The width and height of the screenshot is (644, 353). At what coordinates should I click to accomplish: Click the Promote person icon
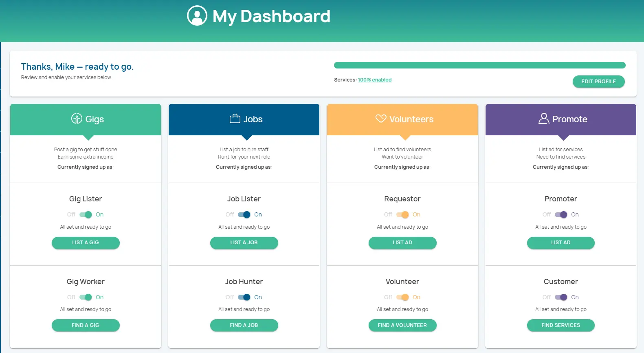[x=544, y=119]
